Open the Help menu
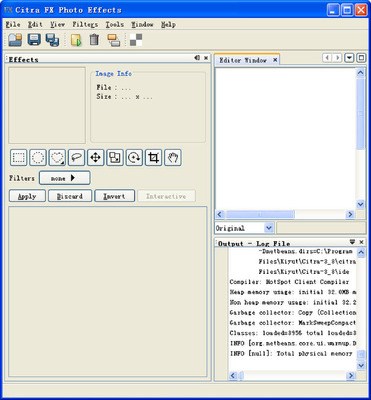 tap(168, 25)
